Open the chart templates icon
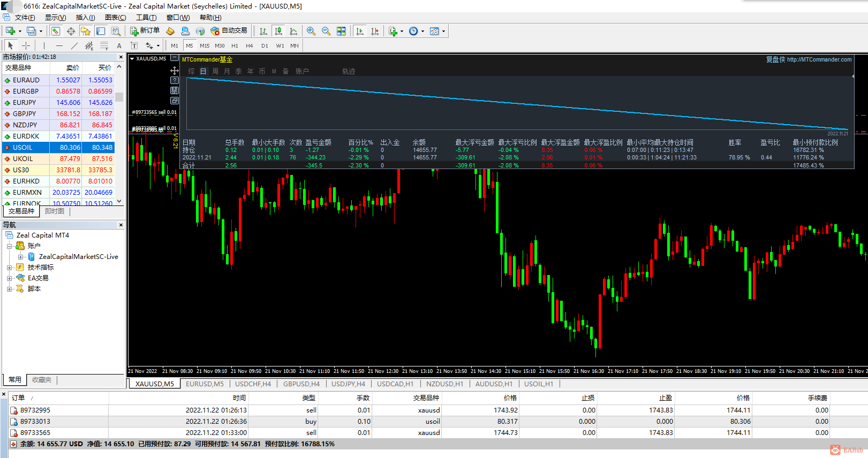The height and width of the screenshot is (458, 868). (x=434, y=31)
